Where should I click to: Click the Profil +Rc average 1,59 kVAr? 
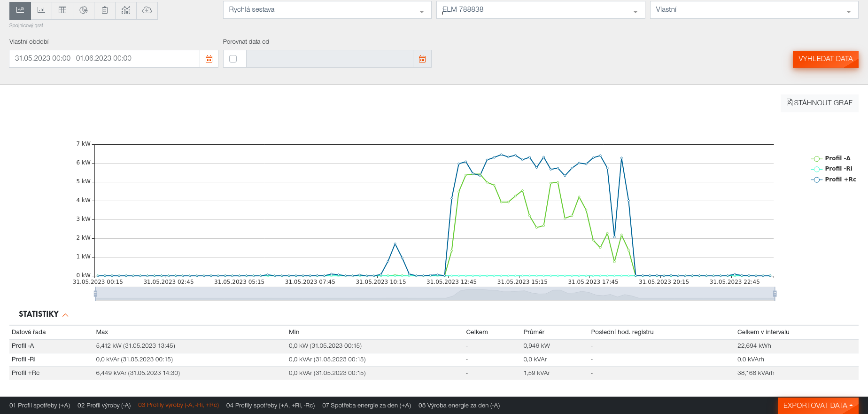(537, 373)
